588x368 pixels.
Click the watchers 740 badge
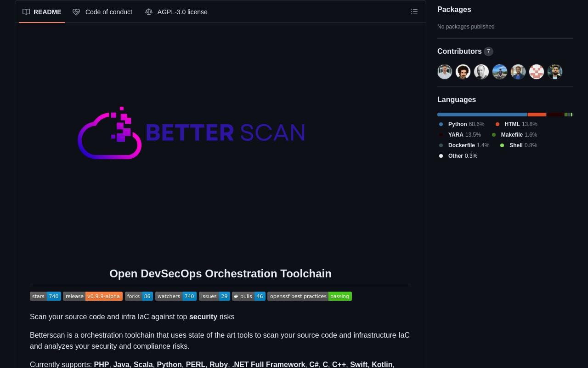(x=176, y=296)
